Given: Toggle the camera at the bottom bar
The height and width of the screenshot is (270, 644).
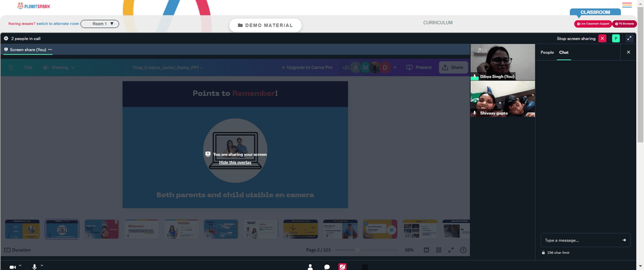Looking at the screenshot, I should (12, 267).
